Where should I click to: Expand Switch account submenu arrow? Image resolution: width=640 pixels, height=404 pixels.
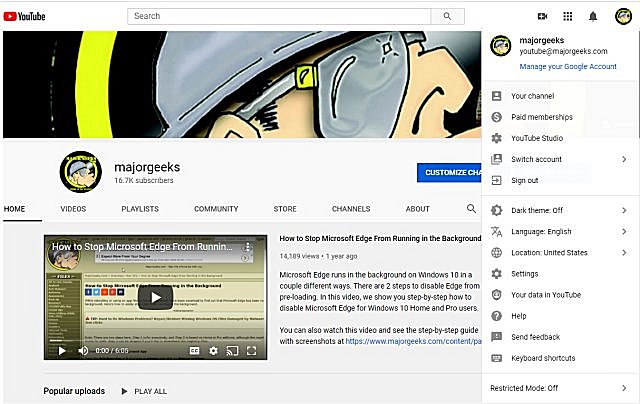pyautogui.click(x=624, y=159)
